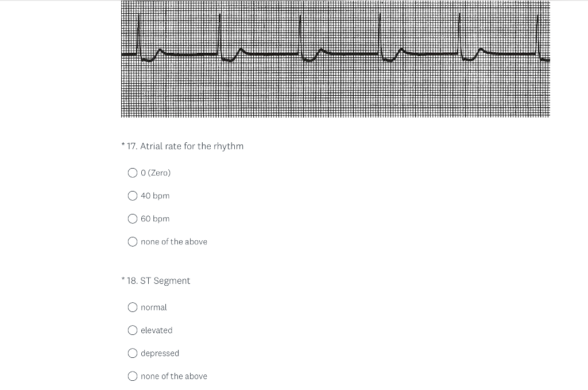588x390 pixels.
Task: Pick none of the above for ST Segment
Action: [x=132, y=376]
